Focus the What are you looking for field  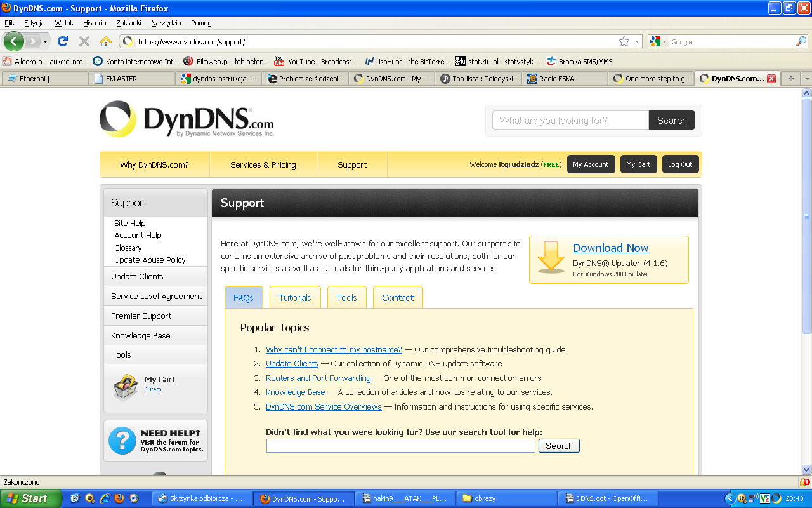pos(570,120)
